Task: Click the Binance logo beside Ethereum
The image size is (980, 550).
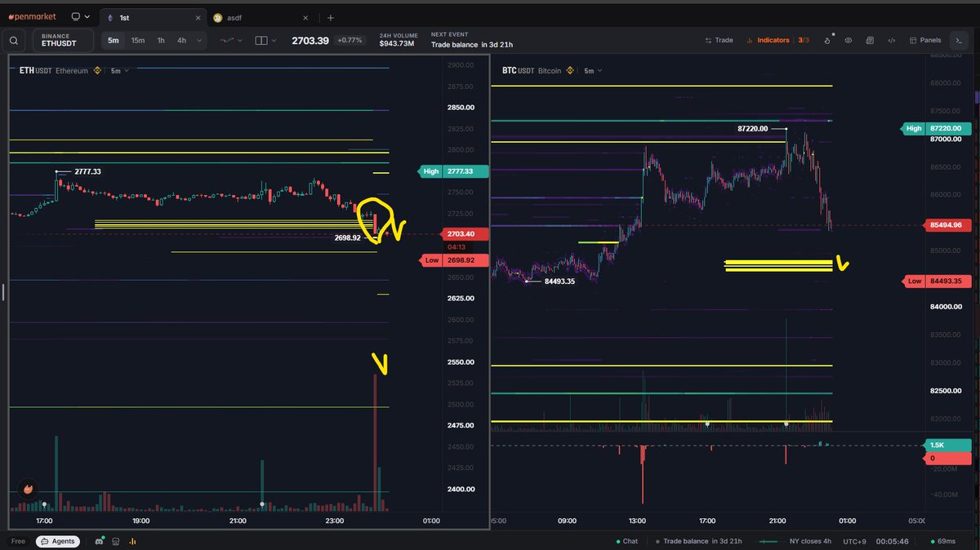Action: pos(97,71)
